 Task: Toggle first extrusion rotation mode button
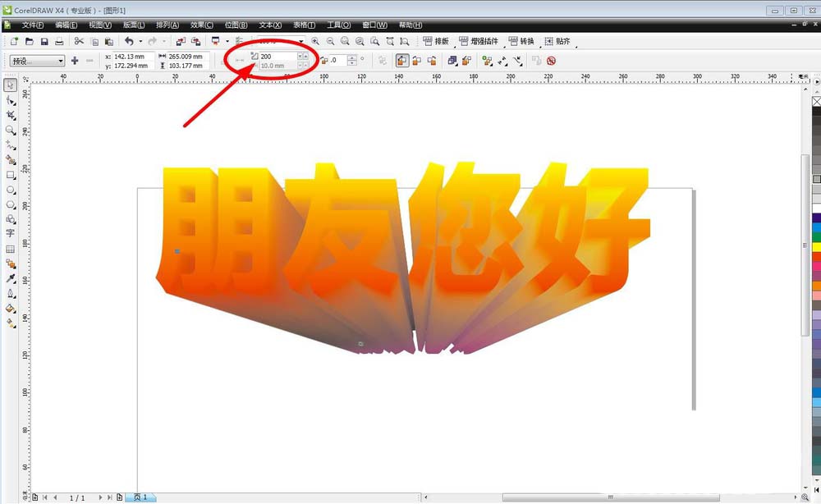pyautogui.click(x=402, y=61)
